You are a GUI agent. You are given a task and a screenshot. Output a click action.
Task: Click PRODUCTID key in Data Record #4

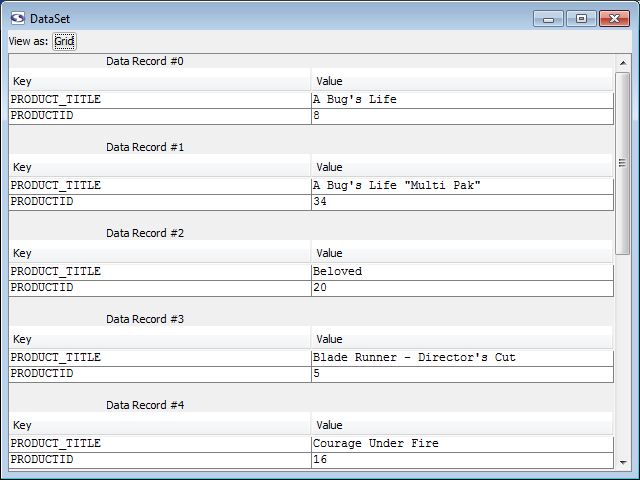tap(160, 460)
